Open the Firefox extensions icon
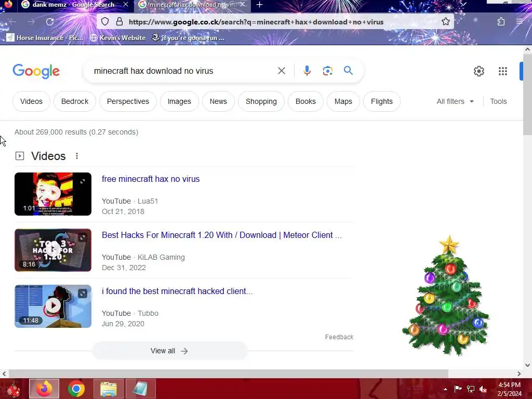 [501, 22]
